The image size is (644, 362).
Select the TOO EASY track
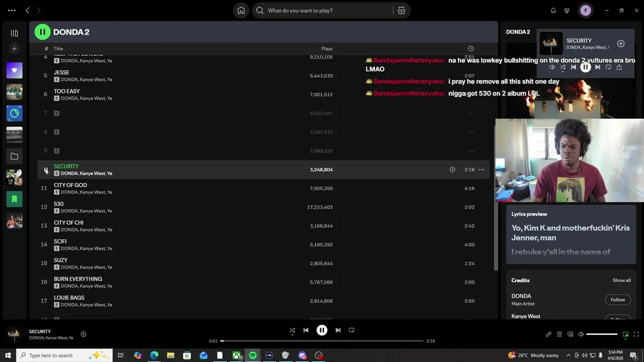[264, 95]
